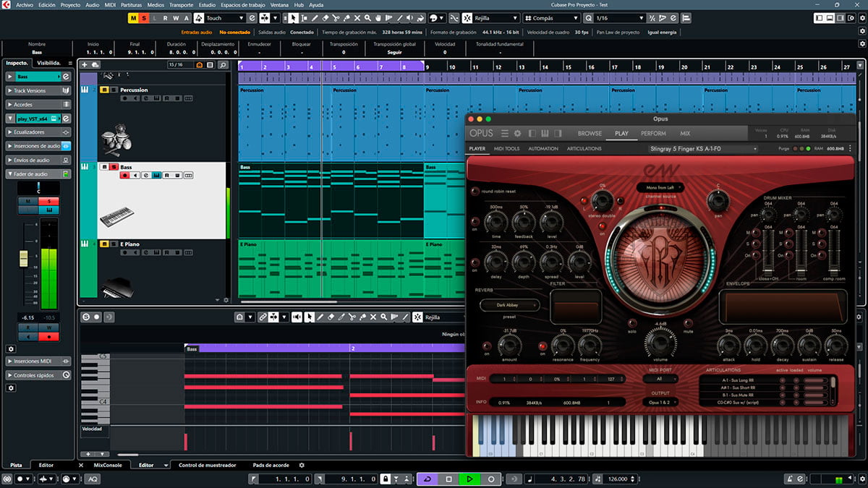Start playback with the green Play button
Image resolution: width=868 pixels, height=488 pixels.
[469, 479]
